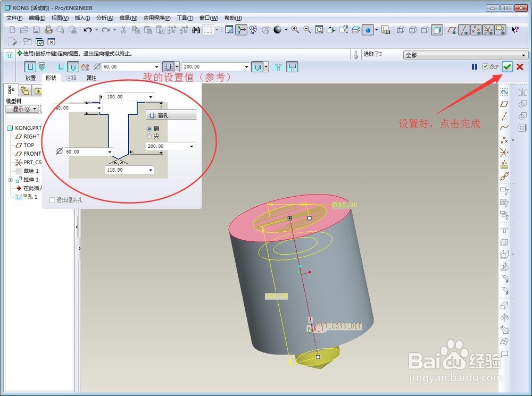Print the model with printer icon
The height and width of the screenshot is (396, 532).
click(x=48, y=30)
